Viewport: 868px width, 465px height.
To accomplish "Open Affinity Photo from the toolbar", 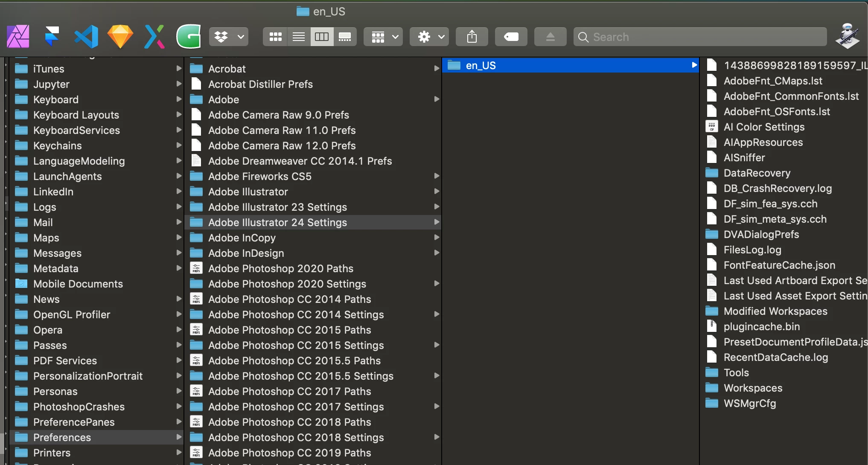I will [x=18, y=37].
